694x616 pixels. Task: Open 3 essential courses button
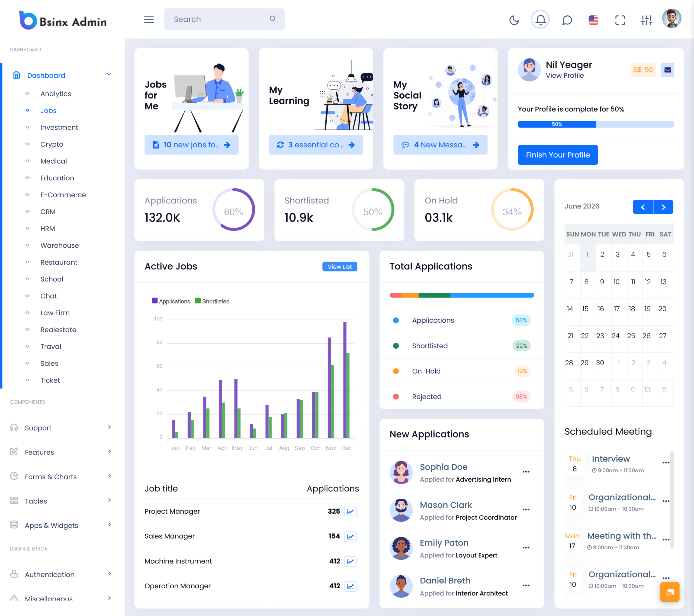316,145
